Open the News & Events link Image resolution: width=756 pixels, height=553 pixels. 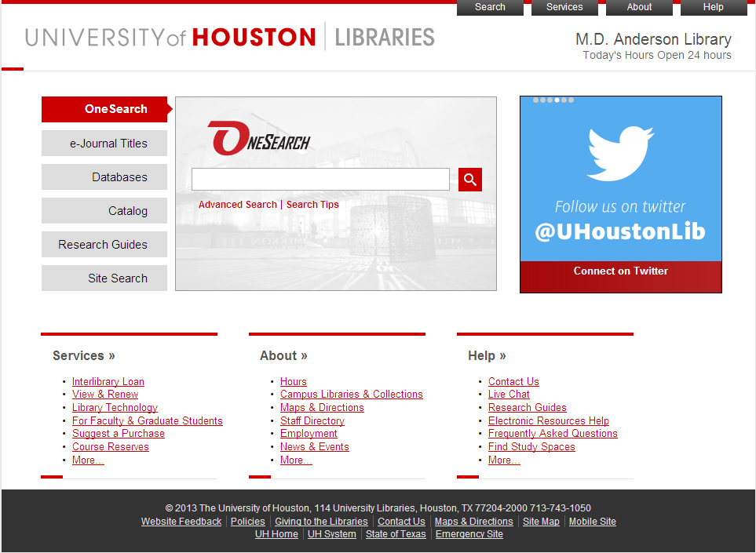point(314,446)
